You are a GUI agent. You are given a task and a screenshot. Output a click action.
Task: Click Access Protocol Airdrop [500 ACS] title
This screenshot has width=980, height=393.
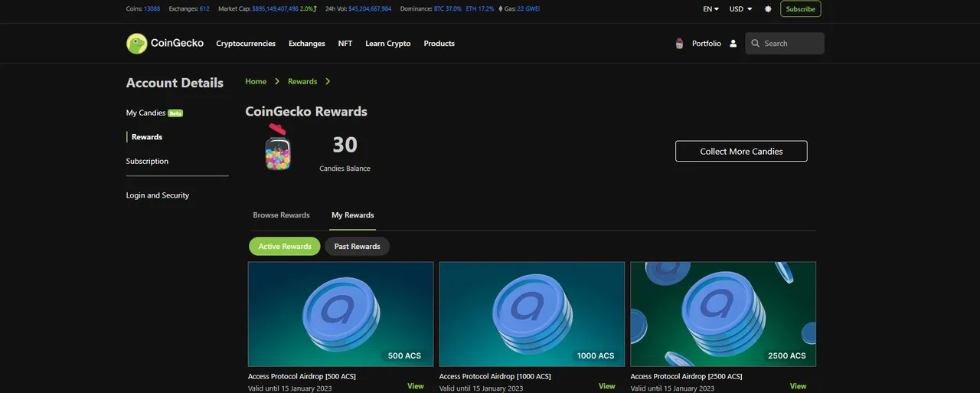coord(302,376)
